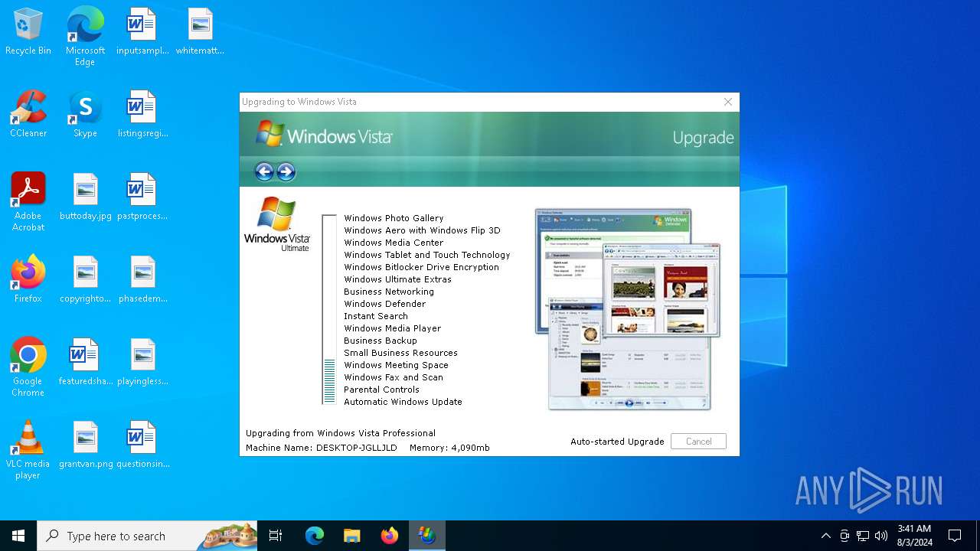Click the vertical upgrade progress bar
The image size is (980, 551).
pyautogui.click(x=329, y=309)
